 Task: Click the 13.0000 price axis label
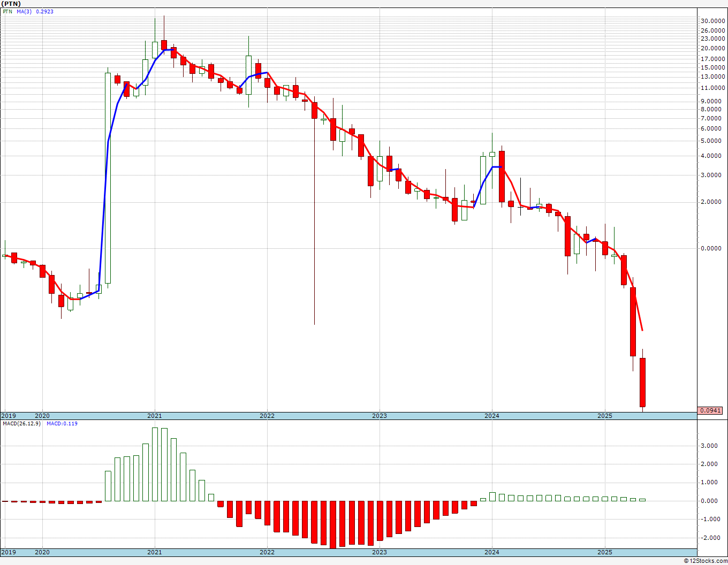coord(712,77)
